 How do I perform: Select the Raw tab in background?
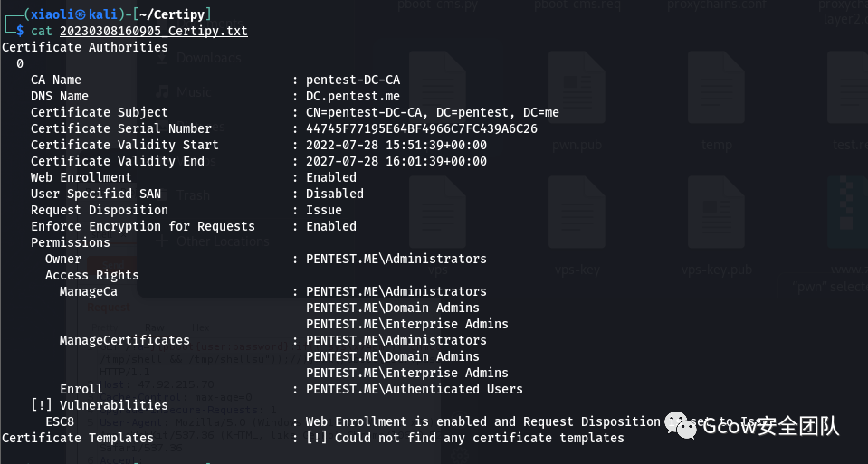pos(154,327)
